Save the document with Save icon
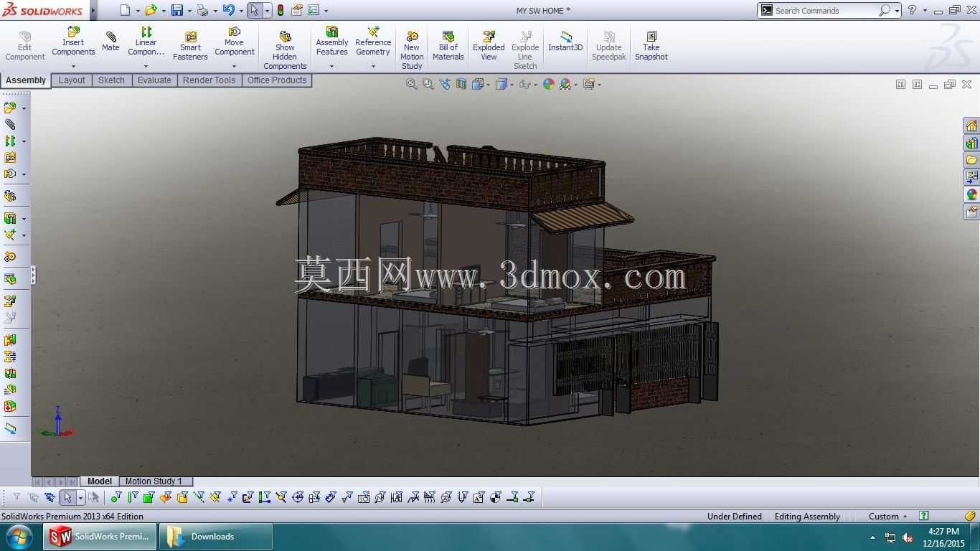This screenshot has height=551, width=980. point(177,10)
